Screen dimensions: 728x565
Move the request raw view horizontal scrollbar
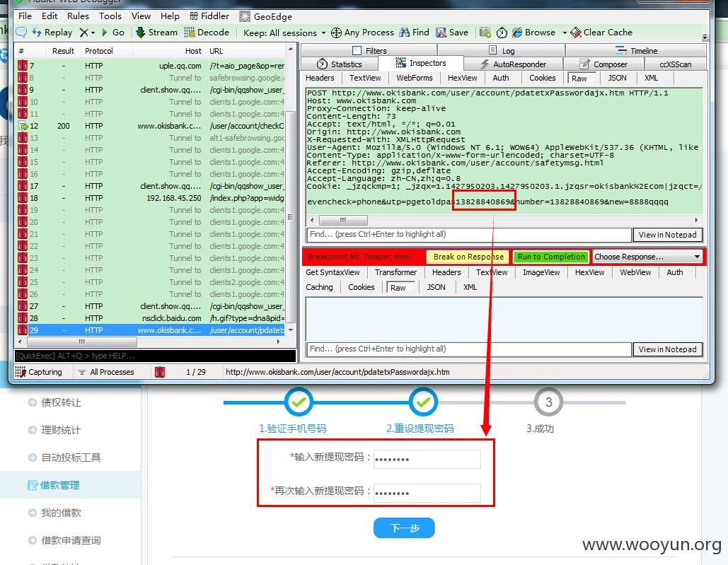pos(343,220)
